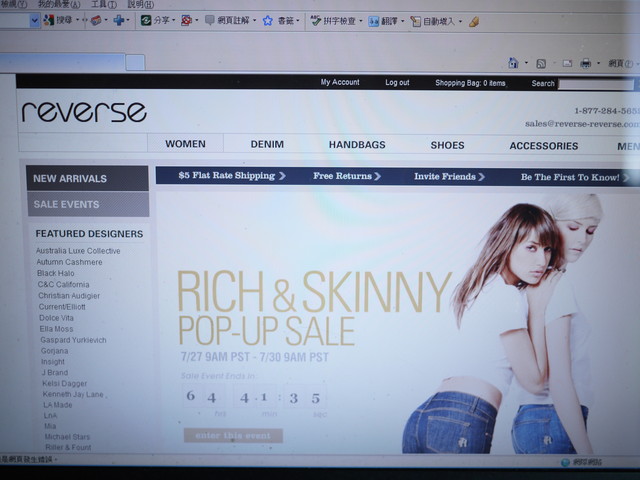Click Invite Friends link
The width and height of the screenshot is (640, 480).
449,176
